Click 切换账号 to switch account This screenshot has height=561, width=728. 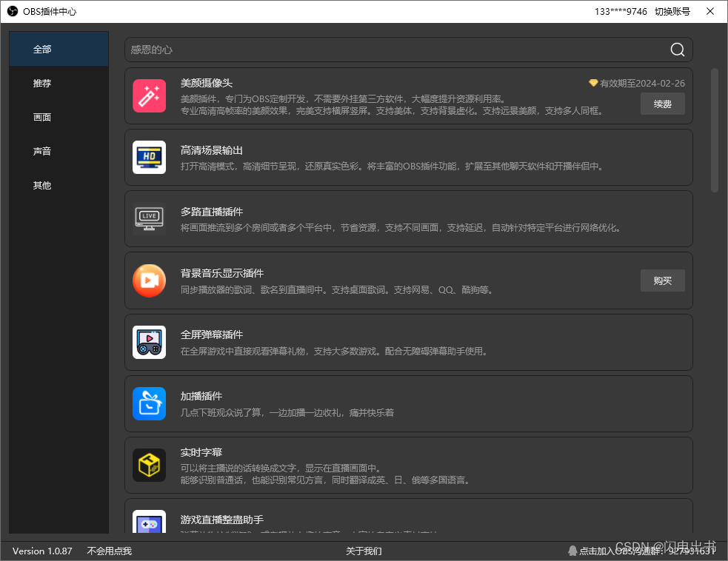pos(672,12)
